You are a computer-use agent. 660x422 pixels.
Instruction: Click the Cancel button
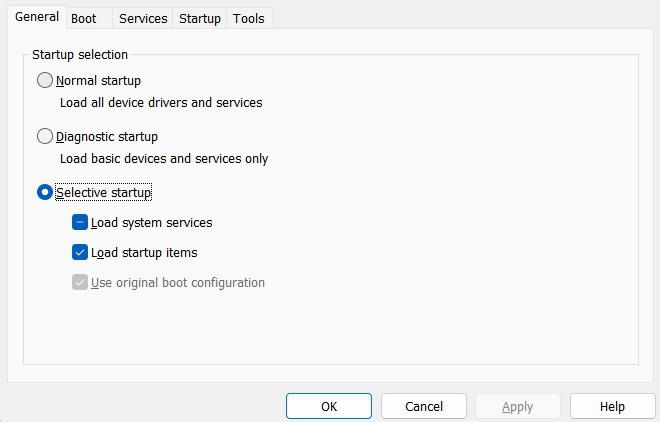(x=424, y=406)
